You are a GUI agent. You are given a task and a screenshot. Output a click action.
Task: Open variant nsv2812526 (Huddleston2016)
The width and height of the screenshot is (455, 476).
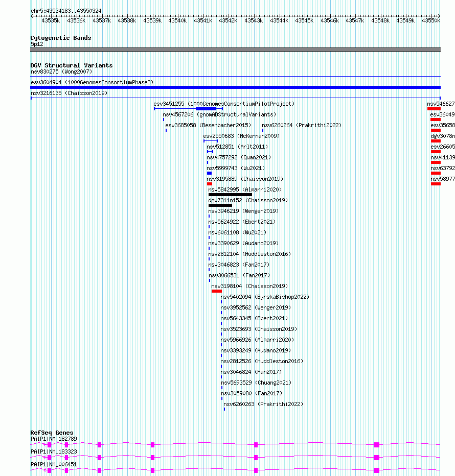point(262,361)
